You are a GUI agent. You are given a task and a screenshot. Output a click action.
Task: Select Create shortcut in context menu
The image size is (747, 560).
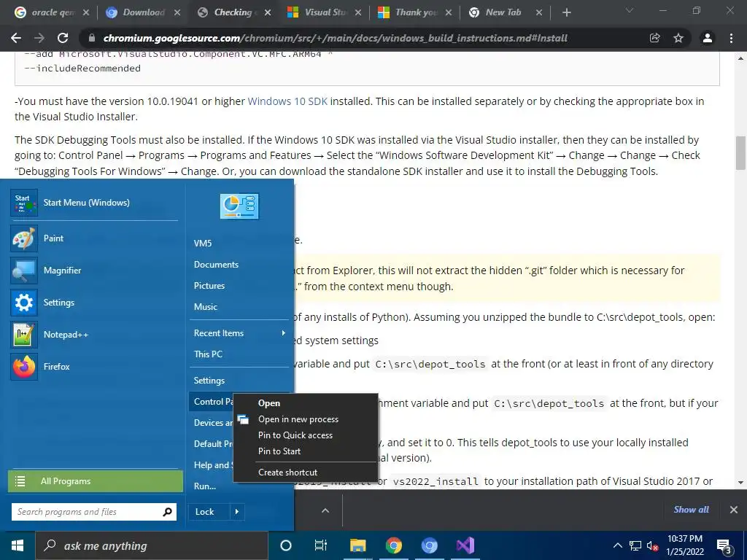[x=287, y=472]
